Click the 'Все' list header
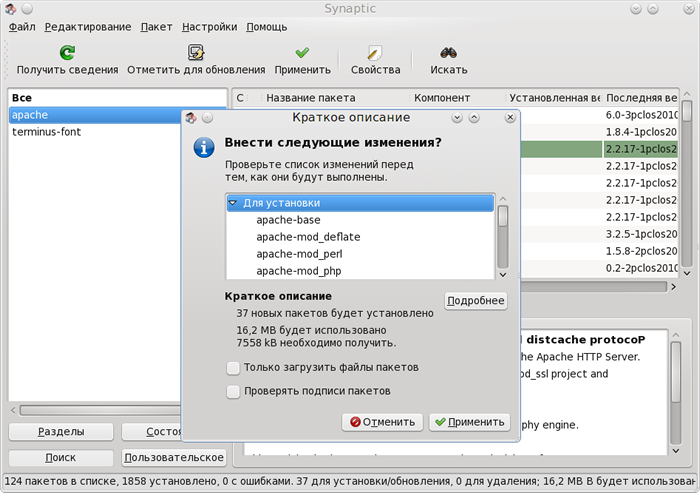This screenshot has height=493, width=700. point(118,98)
